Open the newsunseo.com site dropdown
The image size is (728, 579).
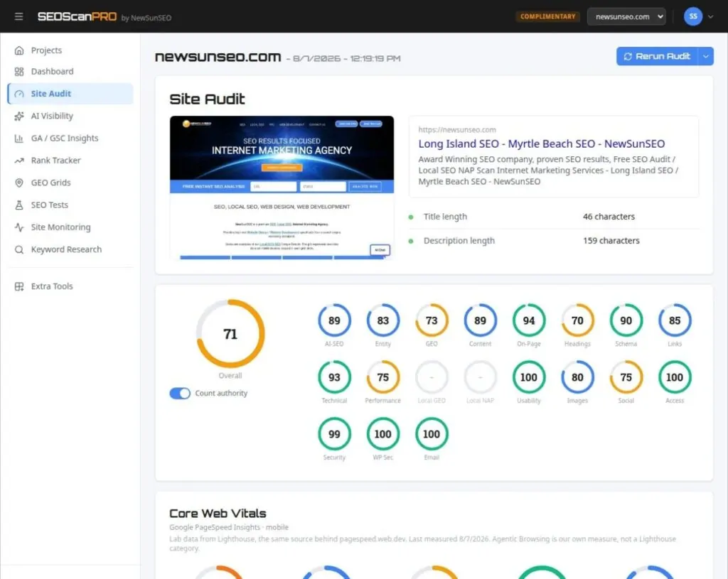(626, 17)
